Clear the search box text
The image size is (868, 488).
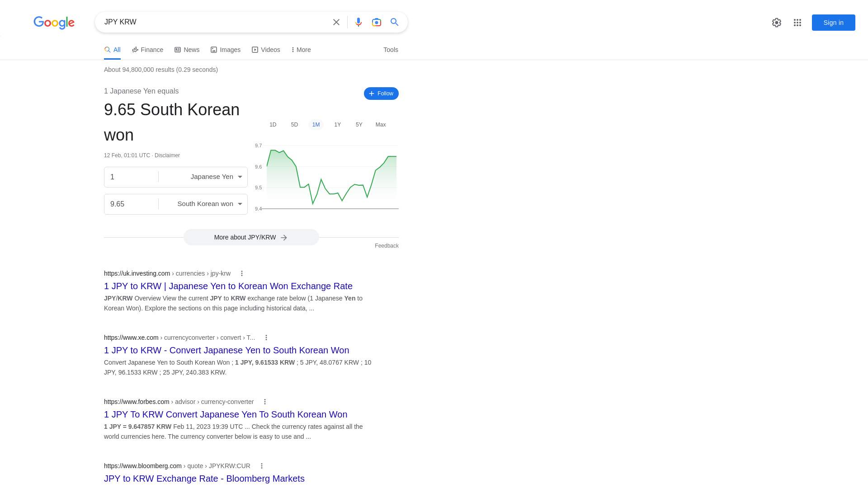(x=336, y=22)
